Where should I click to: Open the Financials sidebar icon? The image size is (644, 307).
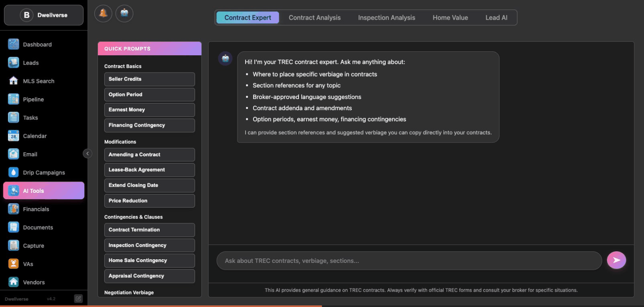[14, 209]
